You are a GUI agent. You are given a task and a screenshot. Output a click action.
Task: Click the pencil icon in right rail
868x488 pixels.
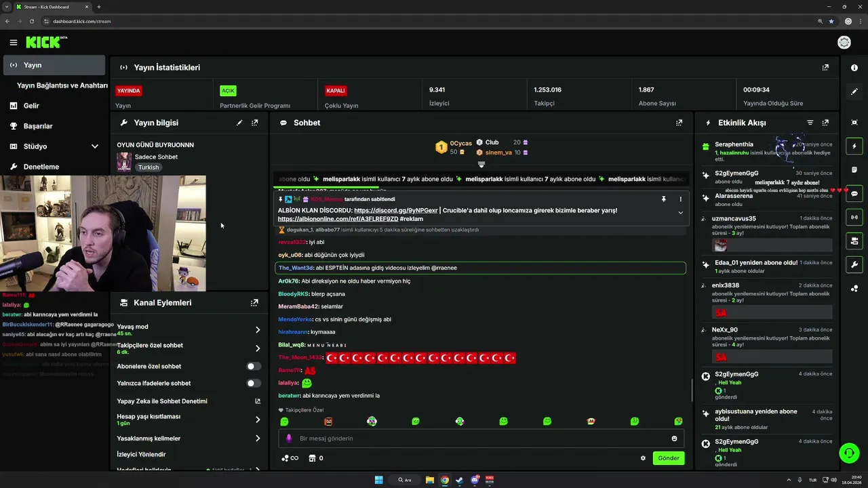854,91
